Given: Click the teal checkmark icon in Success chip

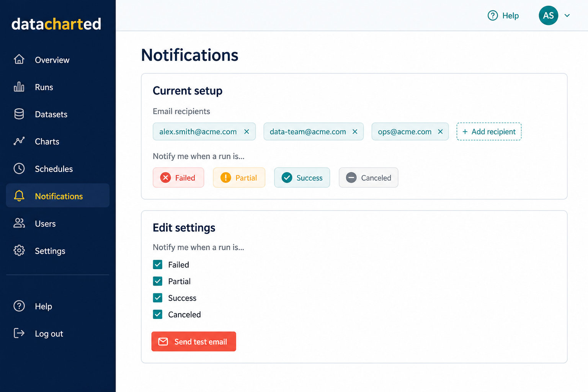Looking at the screenshot, I should pos(287,178).
